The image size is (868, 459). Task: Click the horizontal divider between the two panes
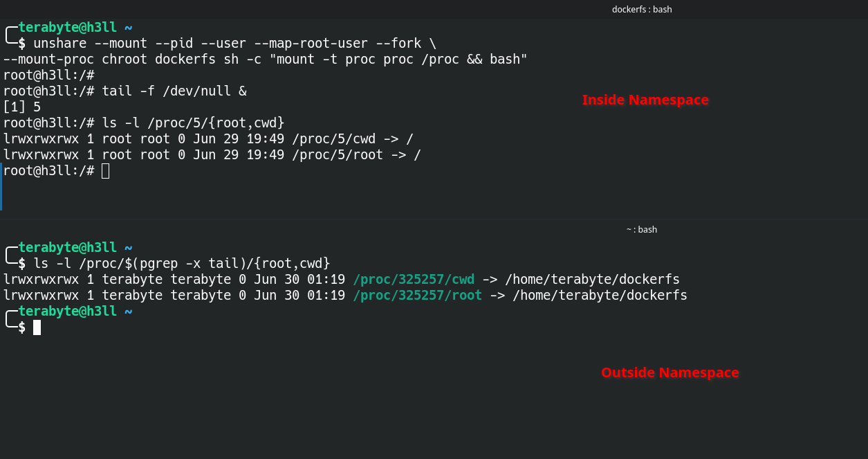pyautogui.click(x=434, y=219)
